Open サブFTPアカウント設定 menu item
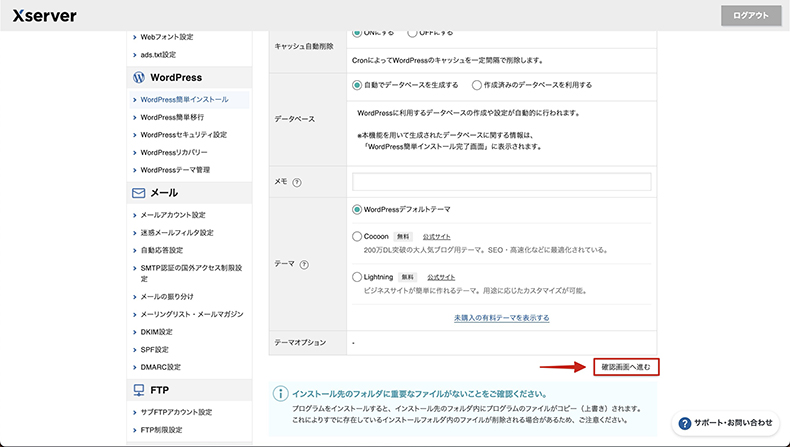The width and height of the screenshot is (790, 447). pos(176,412)
